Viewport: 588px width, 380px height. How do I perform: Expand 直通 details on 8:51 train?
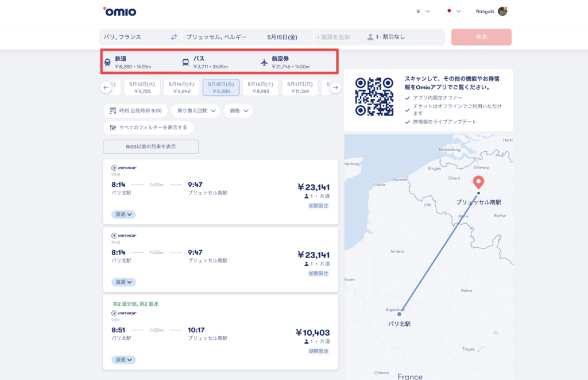[x=123, y=360]
